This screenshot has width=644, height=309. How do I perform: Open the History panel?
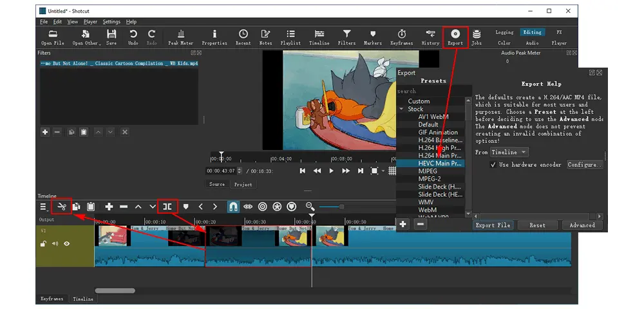tap(430, 37)
